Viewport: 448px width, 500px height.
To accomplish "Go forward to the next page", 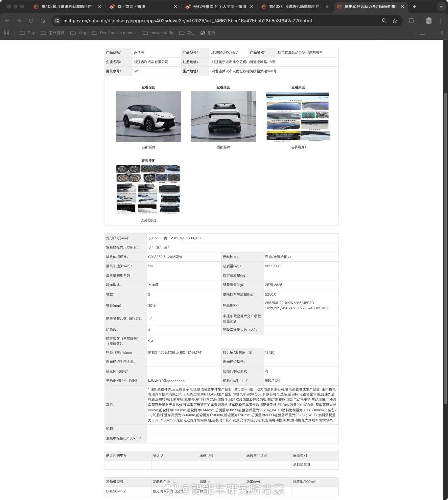I will pyautogui.click(x=19, y=21).
